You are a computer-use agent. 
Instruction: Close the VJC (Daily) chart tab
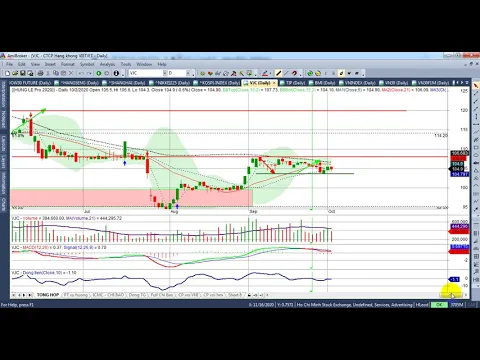pos(275,82)
